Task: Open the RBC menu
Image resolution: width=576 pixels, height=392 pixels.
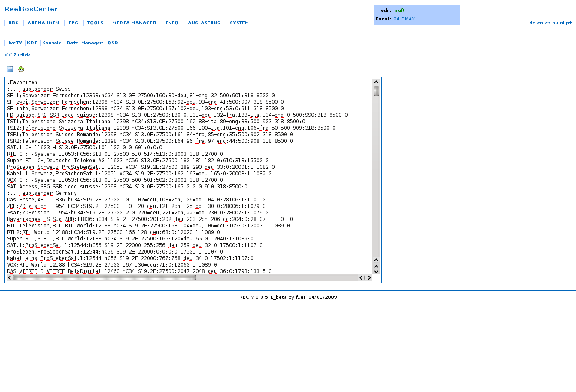Action: pyautogui.click(x=13, y=23)
